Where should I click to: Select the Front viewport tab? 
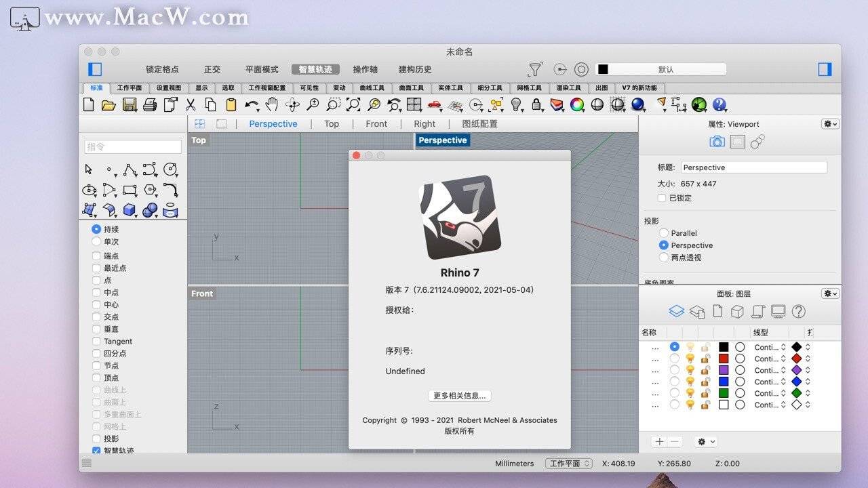click(x=376, y=124)
